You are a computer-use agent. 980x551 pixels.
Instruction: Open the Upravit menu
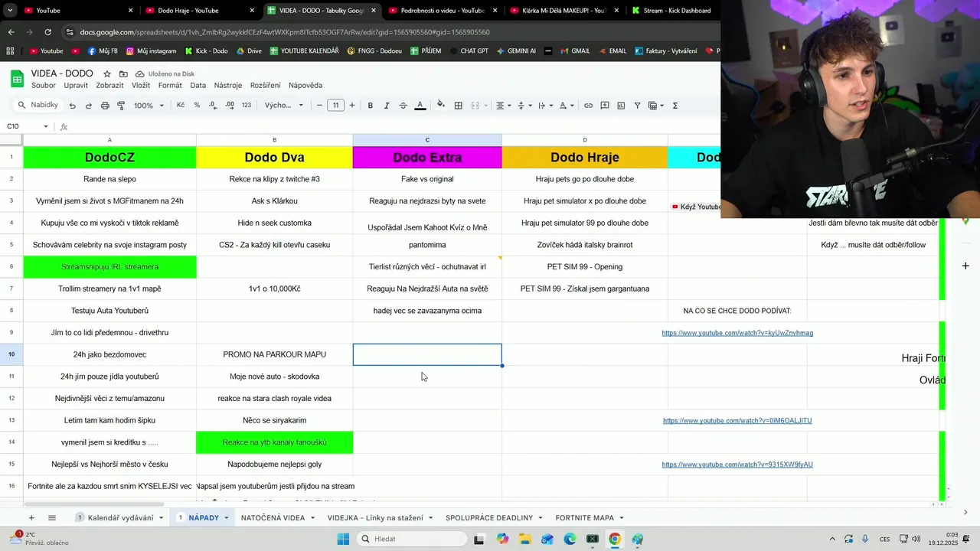point(76,85)
